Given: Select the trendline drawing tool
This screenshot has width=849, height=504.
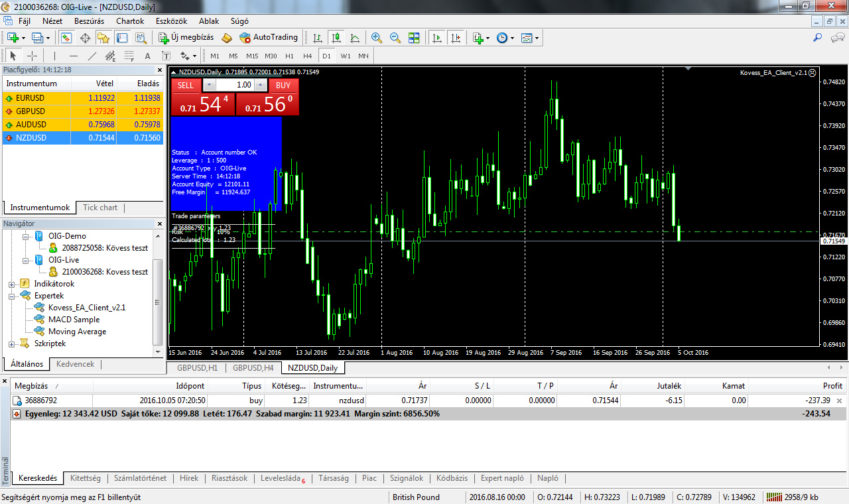Looking at the screenshot, I should [x=92, y=56].
